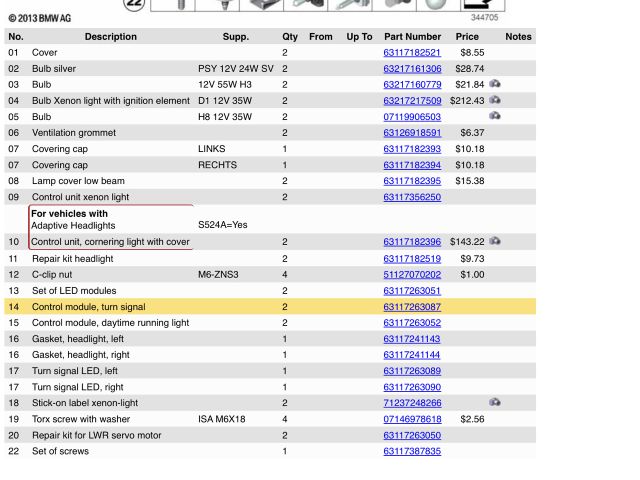Open Torx screw part number 07146978618

click(x=412, y=419)
